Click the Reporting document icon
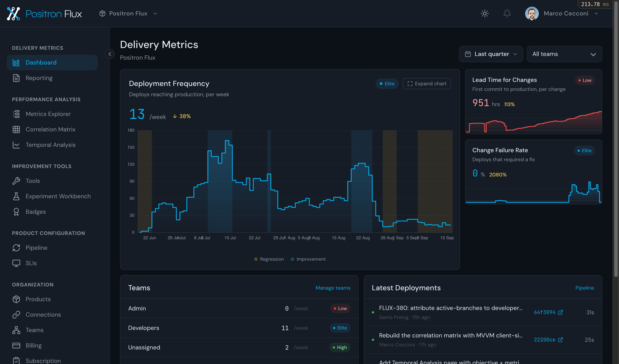 (x=16, y=78)
